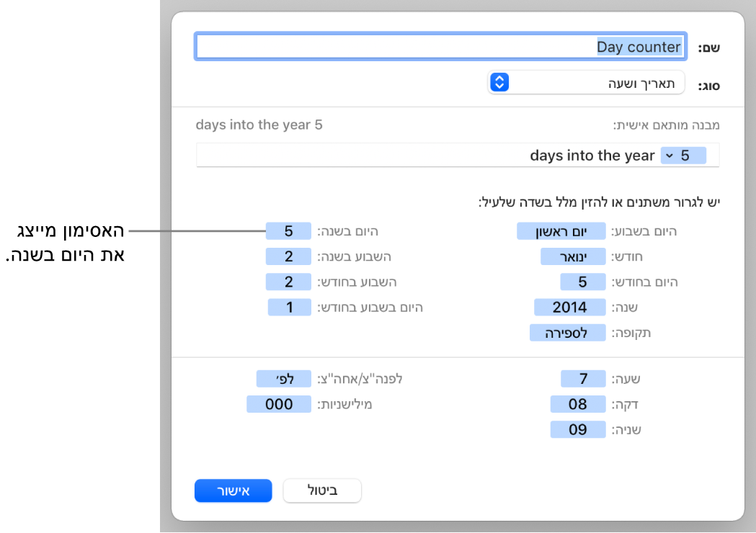Select the day of year token 5

click(x=288, y=231)
